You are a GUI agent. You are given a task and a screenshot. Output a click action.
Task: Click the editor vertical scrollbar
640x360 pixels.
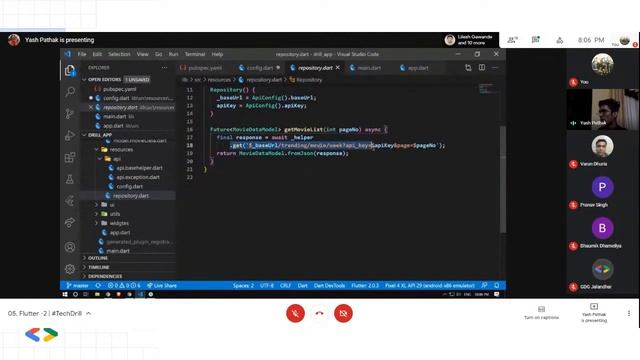point(503,180)
